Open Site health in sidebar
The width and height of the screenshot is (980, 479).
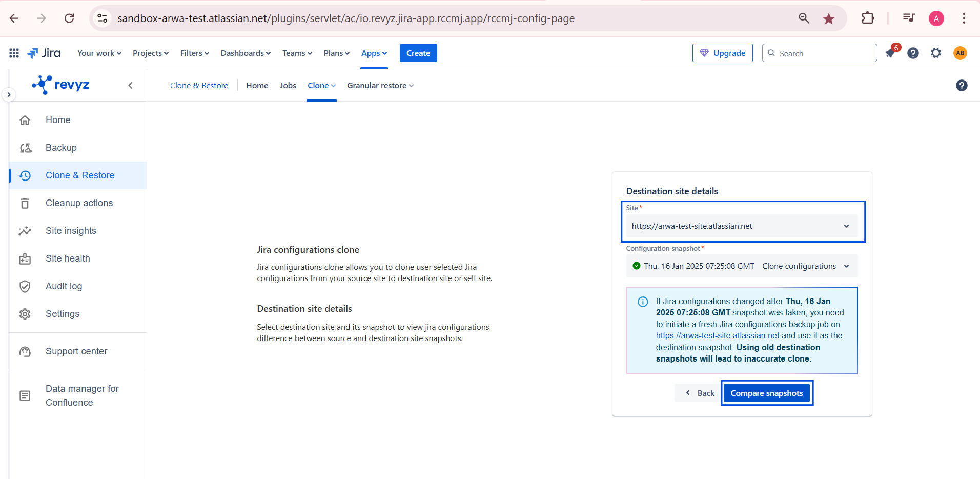[68, 258]
